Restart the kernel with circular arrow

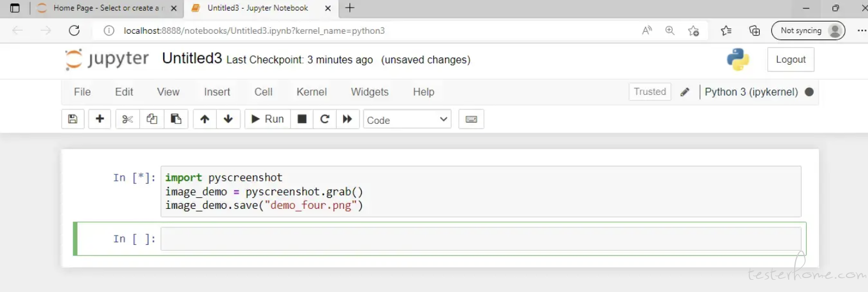pos(325,119)
